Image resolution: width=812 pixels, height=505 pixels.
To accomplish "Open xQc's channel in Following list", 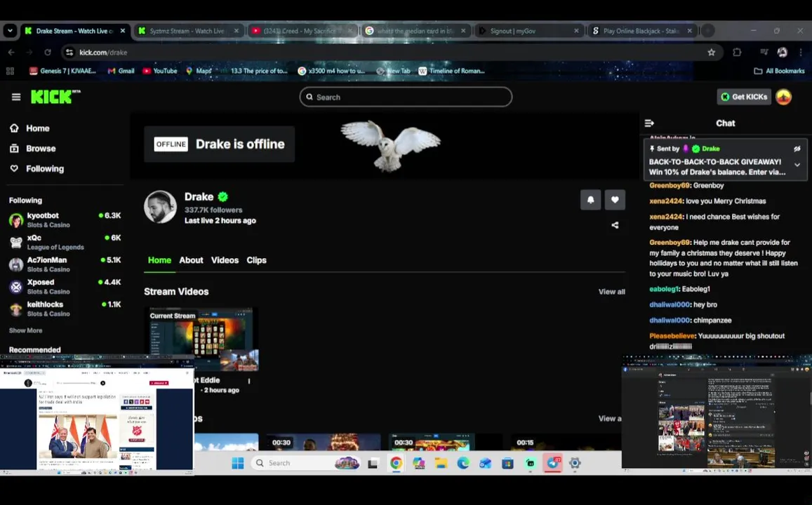I will pyautogui.click(x=65, y=242).
